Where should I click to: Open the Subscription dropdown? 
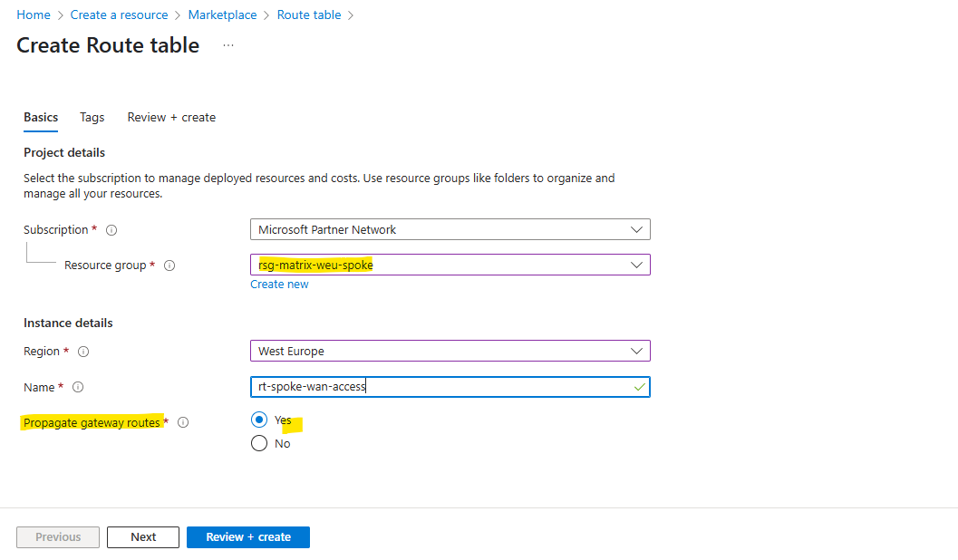coord(450,229)
